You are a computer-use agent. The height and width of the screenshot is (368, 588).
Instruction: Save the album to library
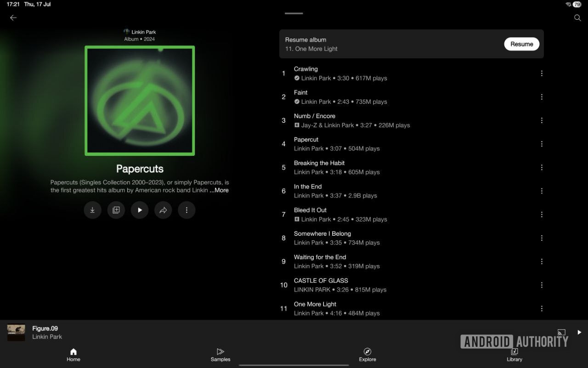tap(116, 210)
